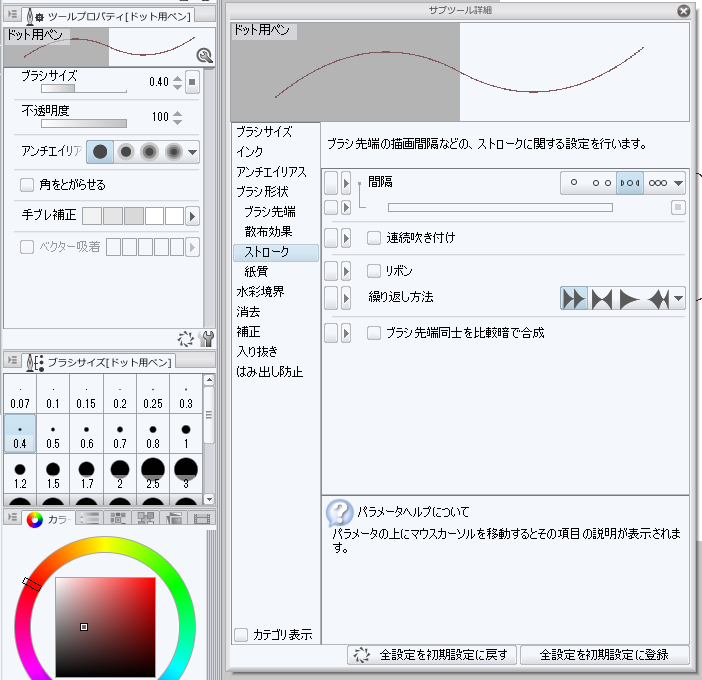Viewport: 702px width, 680px height.
Task: Open the 紙質 category in the list
Action: (x=256, y=271)
